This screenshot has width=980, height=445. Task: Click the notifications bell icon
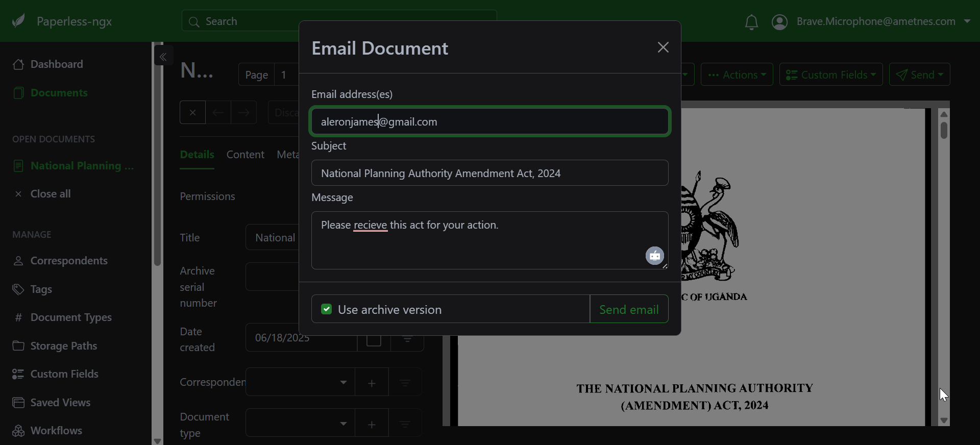tap(751, 22)
